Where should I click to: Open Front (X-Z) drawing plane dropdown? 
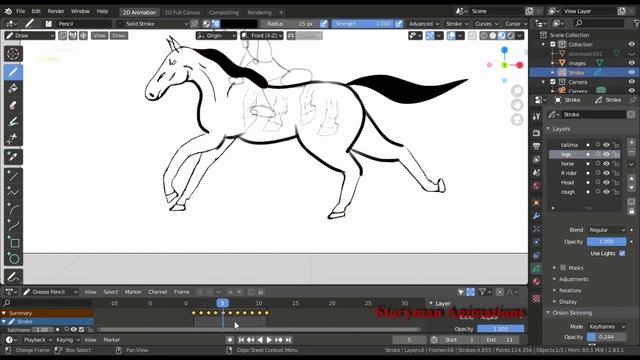click(x=262, y=36)
